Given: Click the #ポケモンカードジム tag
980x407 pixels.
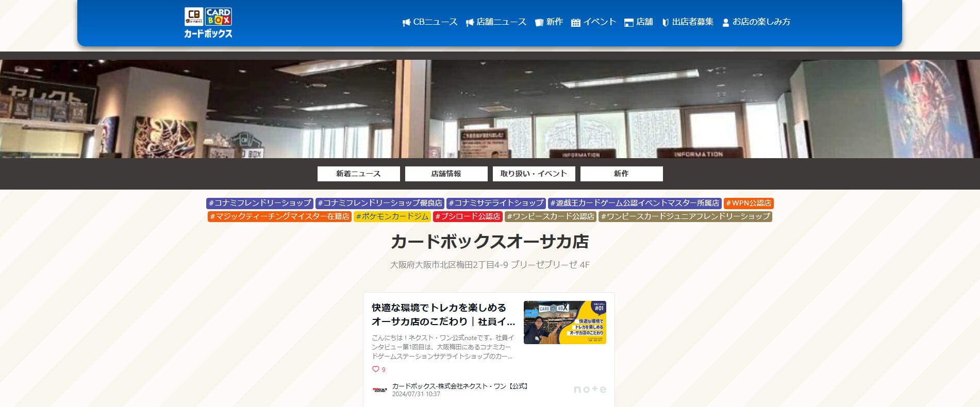Looking at the screenshot, I should [392, 216].
